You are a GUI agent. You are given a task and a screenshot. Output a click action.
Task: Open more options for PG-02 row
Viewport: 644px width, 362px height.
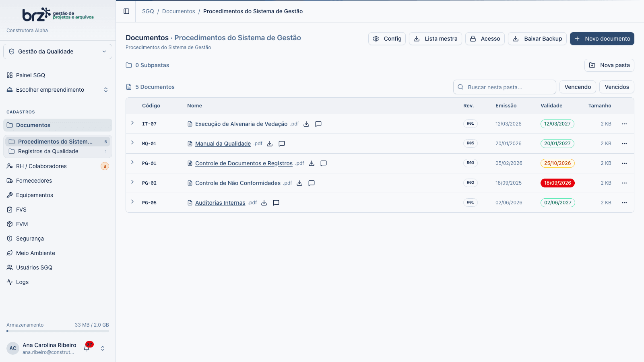pos(624,183)
